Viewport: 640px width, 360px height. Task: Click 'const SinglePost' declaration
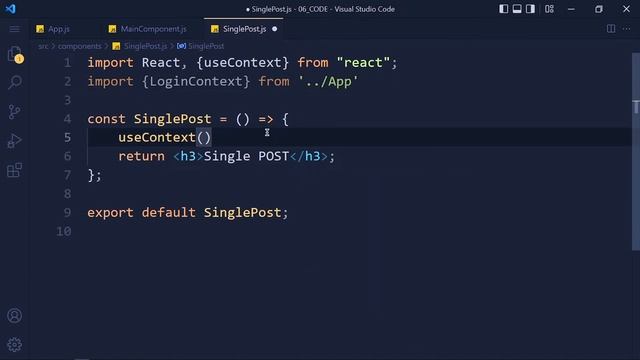[149, 119]
